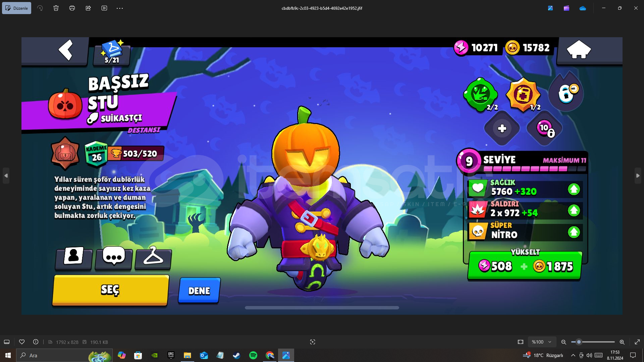Click the fit-to-window icon

(x=521, y=342)
